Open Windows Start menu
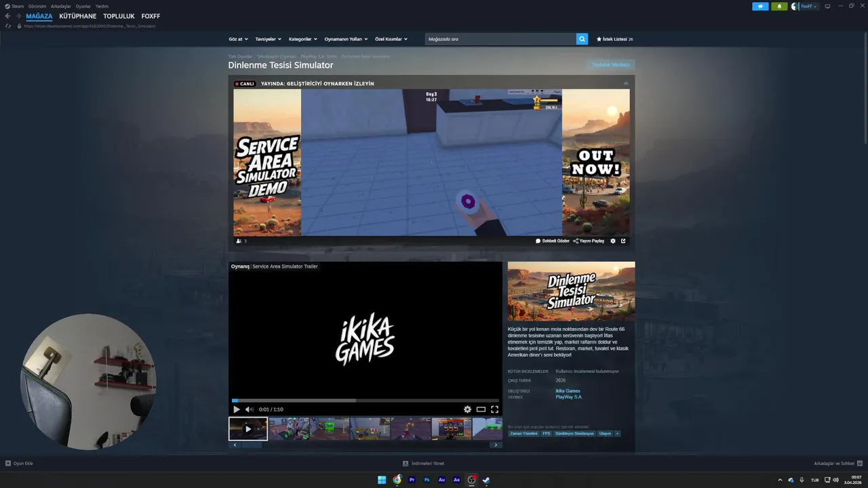 (382, 480)
